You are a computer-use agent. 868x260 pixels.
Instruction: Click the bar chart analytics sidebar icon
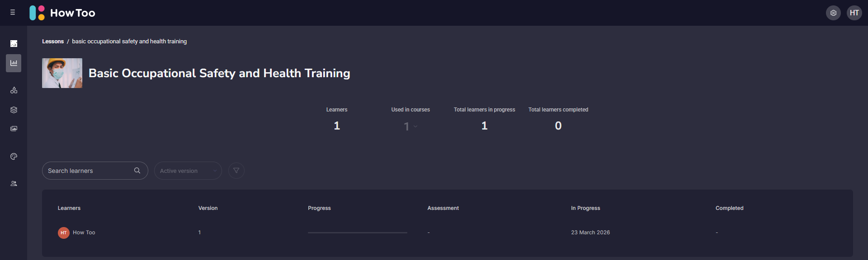[x=14, y=63]
